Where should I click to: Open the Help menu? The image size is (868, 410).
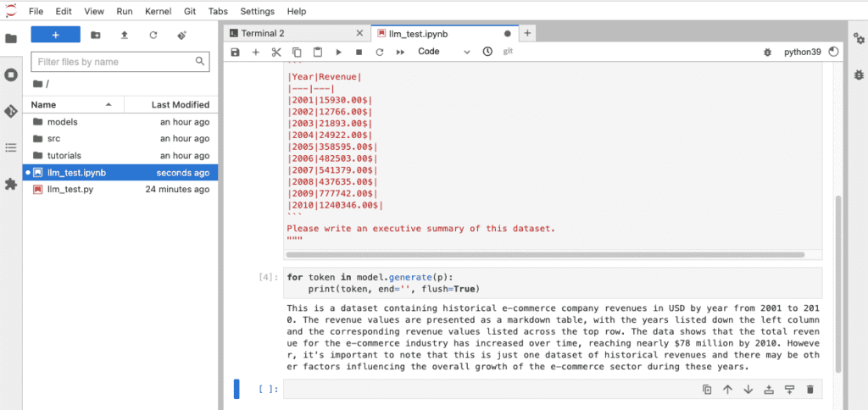297,11
